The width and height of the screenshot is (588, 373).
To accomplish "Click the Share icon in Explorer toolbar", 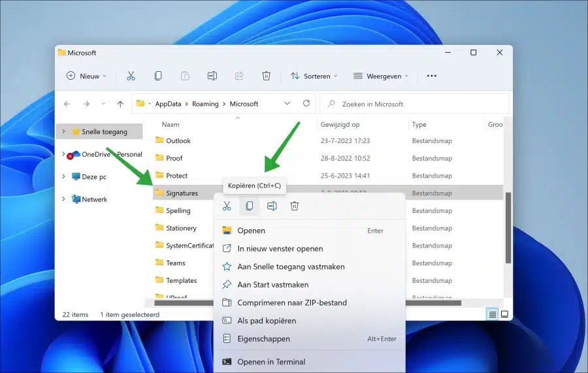I will (239, 76).
